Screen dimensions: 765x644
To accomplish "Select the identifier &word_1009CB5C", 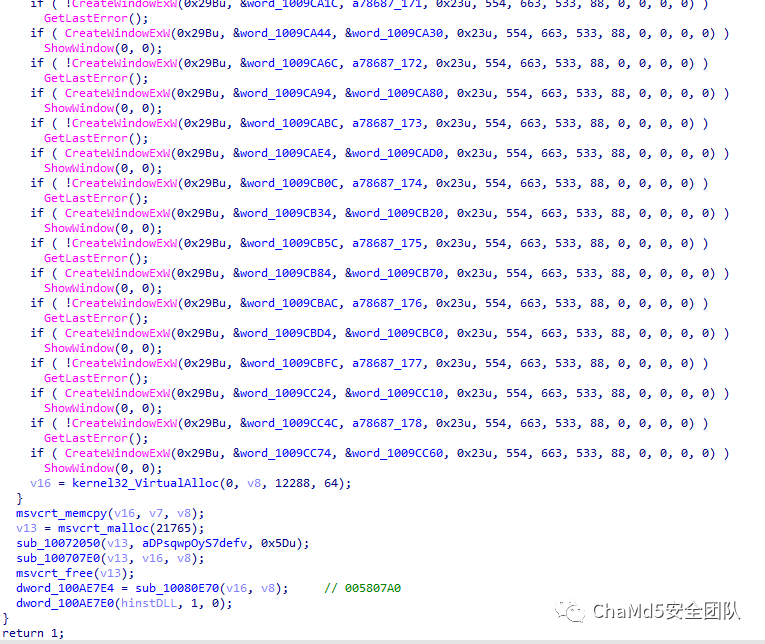I will point(289,243).
